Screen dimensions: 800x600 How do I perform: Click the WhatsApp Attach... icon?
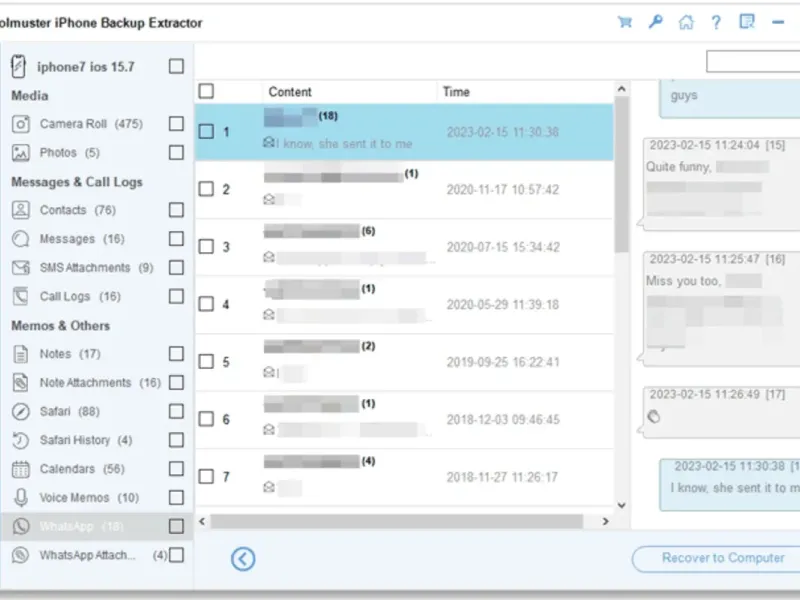pos(20,555)
